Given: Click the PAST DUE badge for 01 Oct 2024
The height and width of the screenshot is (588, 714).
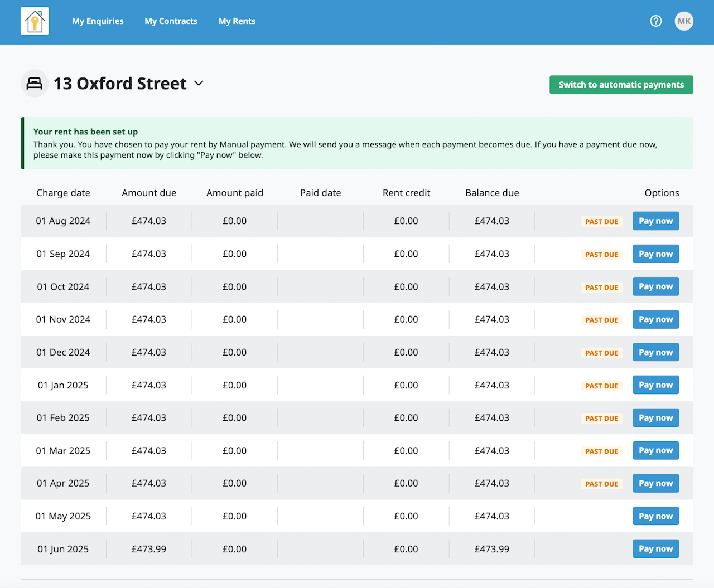Looking at the screenshot, I should (x=602, y=288).
